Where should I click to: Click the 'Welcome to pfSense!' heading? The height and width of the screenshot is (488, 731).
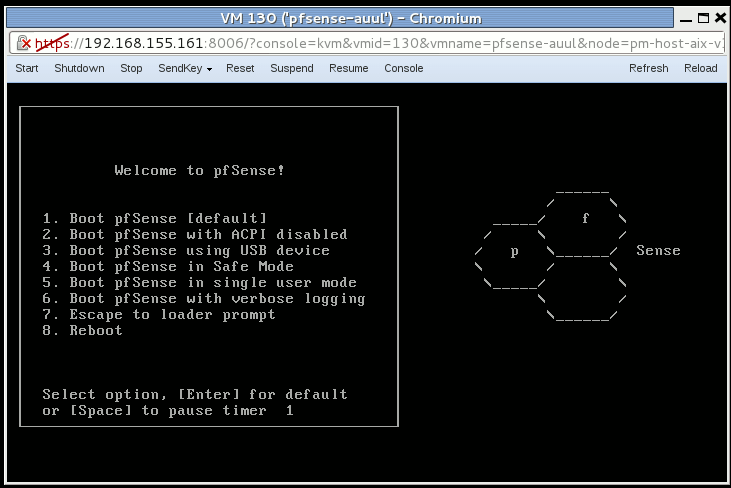point(200,171)
